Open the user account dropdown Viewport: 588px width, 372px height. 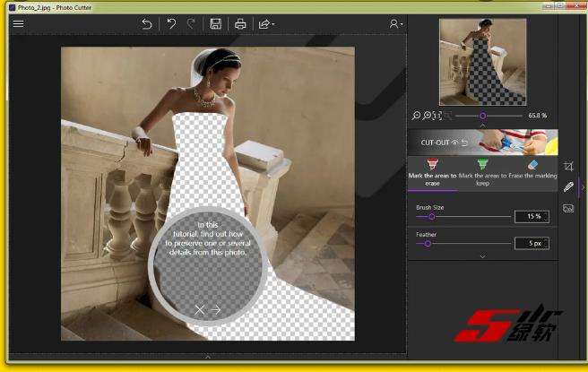[x=395, y=24]
